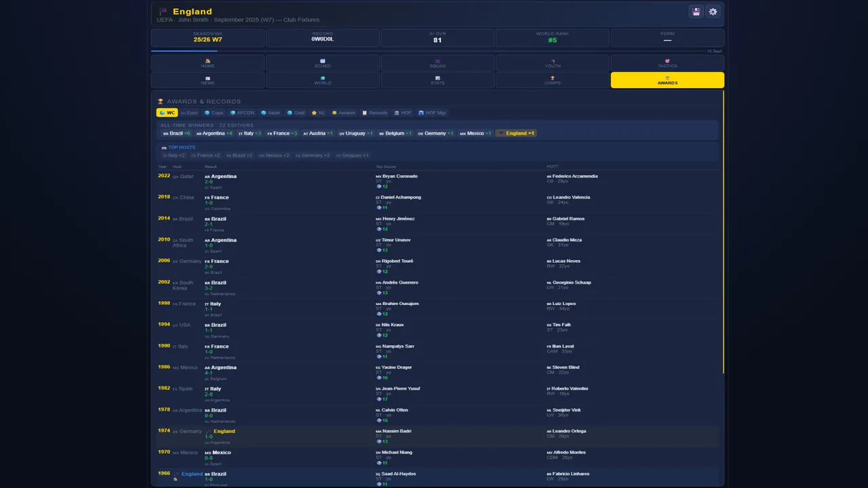Click the 1974 winner England entry

pyautogui.click(x=224, y=431)
